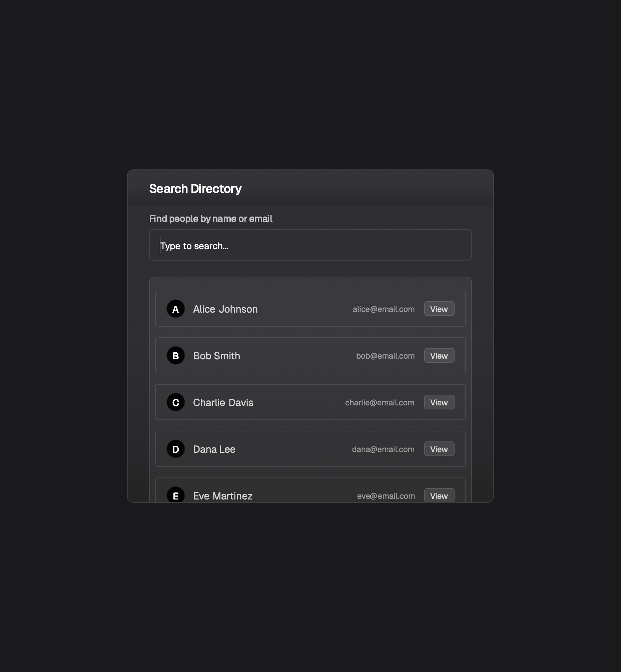Click View for Alice Johnson
621x672 pixels.
click(x=439, y=309)
